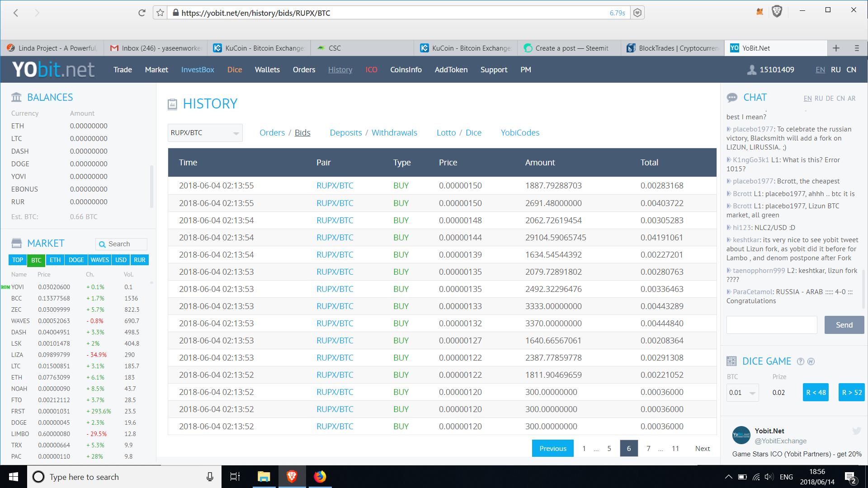Open File Explorer from the taskbar
Viewport: 868px width, 488px height.
[x=264, y=477]
